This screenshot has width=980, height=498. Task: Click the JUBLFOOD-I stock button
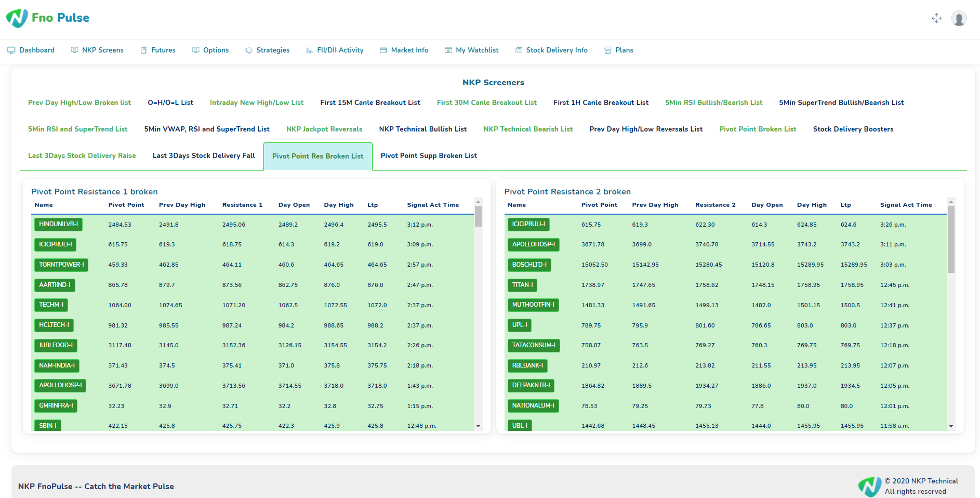pos(56,346)
